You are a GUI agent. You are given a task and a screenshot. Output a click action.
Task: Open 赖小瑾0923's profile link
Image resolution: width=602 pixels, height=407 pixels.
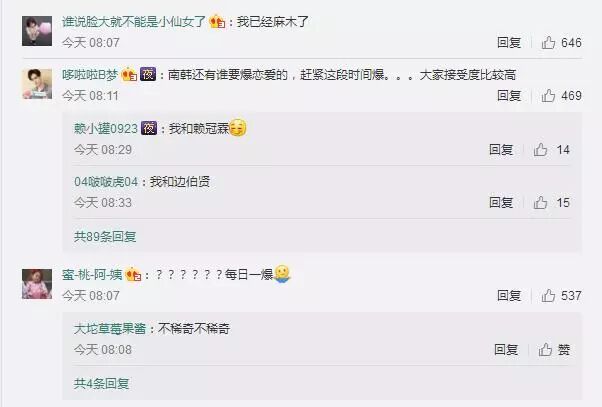click(106, 128)
